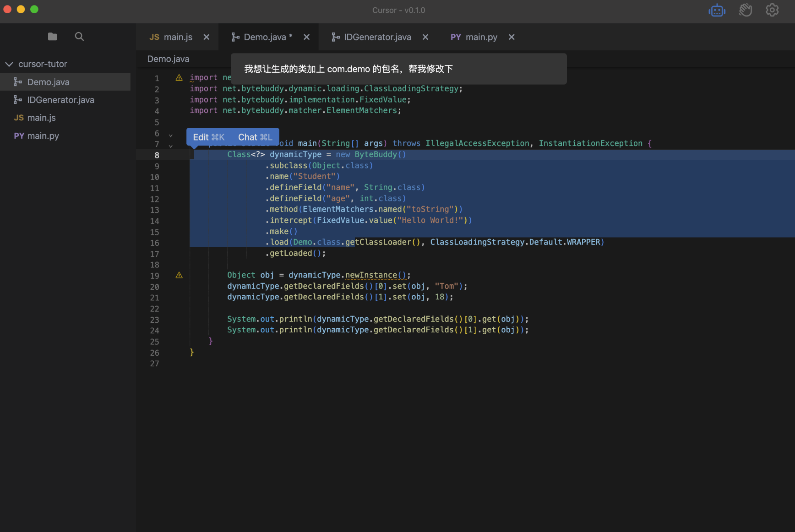Click the Chinese prompt input box
Screen dimensions: 795x532
point(398,69)
